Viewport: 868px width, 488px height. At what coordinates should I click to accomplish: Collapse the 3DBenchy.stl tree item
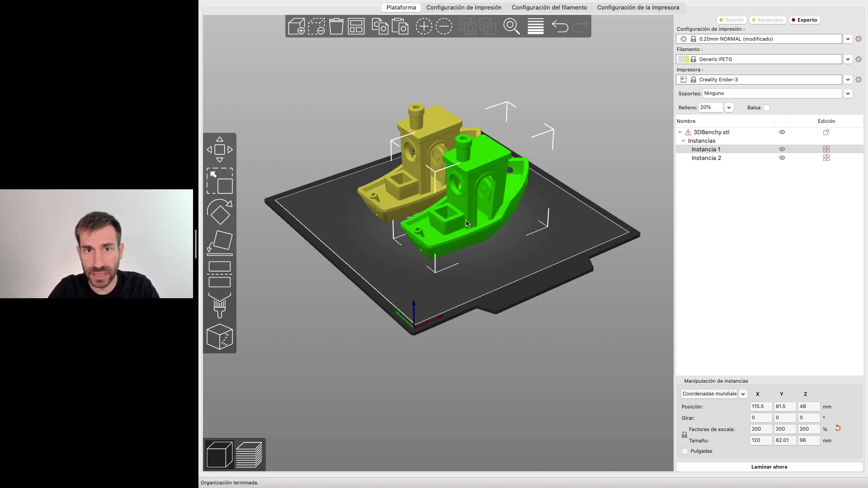pos(679,132)
